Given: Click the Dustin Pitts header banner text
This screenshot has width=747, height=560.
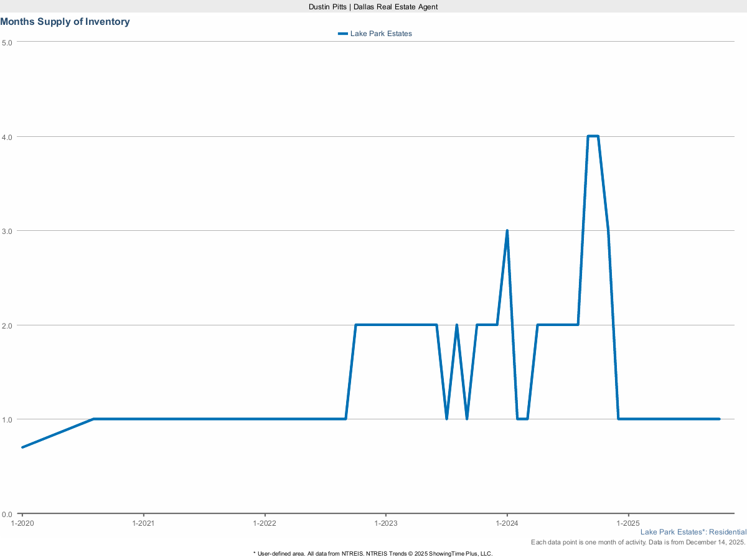Looking at the screenshot, I should pos(373,6).
